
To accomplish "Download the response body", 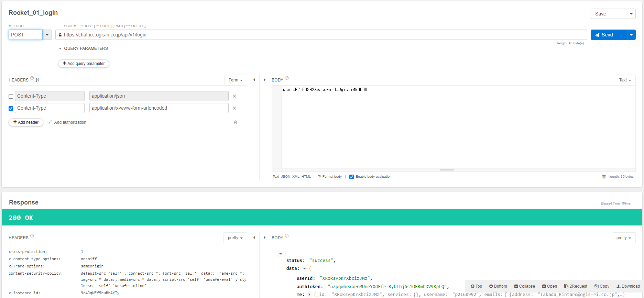I will coord(628,286).
